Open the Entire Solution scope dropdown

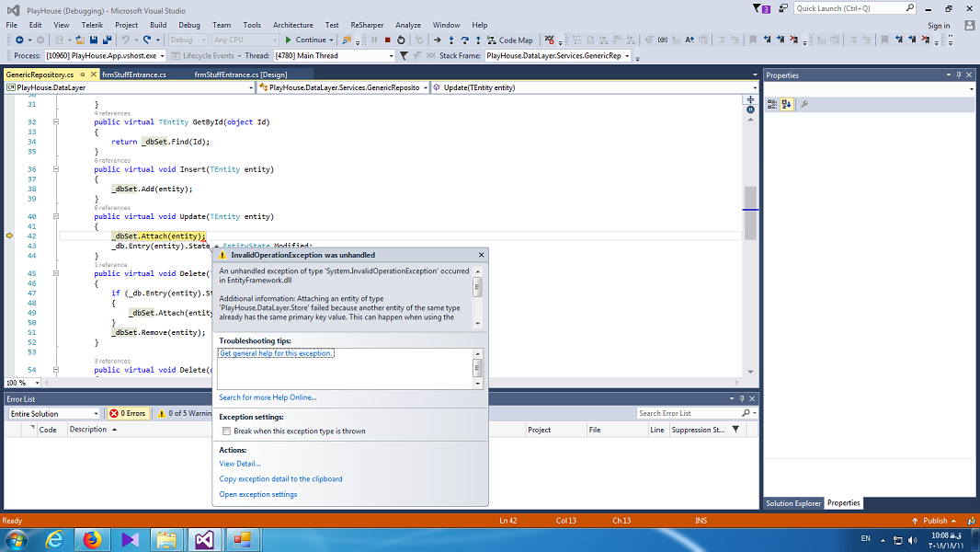[53, 414]
